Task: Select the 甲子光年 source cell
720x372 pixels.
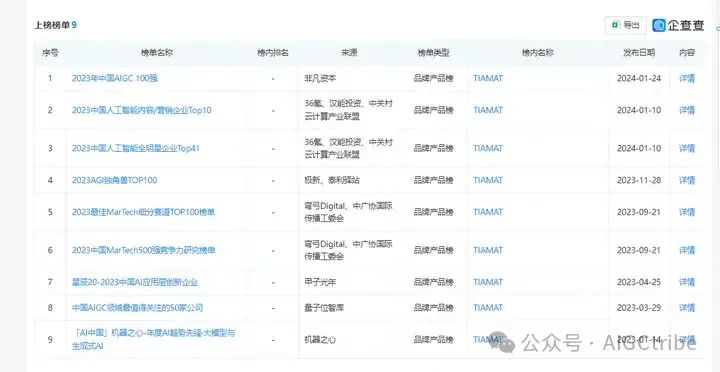Action: point(320,282)
